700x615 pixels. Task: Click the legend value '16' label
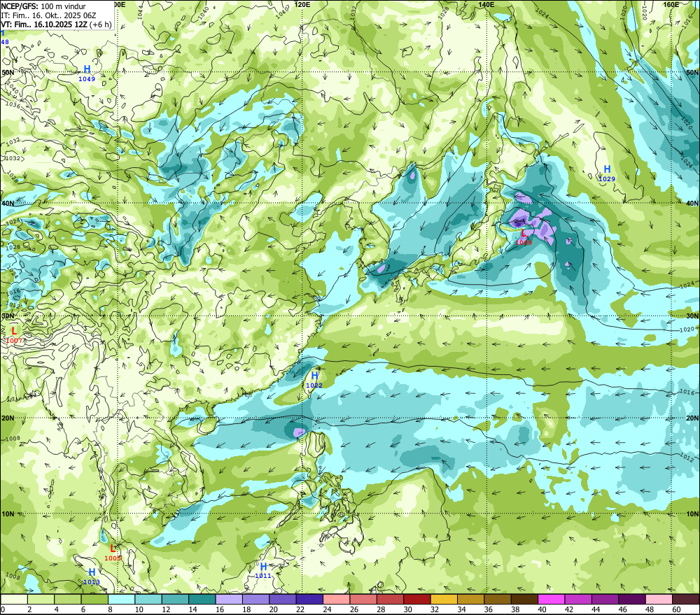[220, 609]
